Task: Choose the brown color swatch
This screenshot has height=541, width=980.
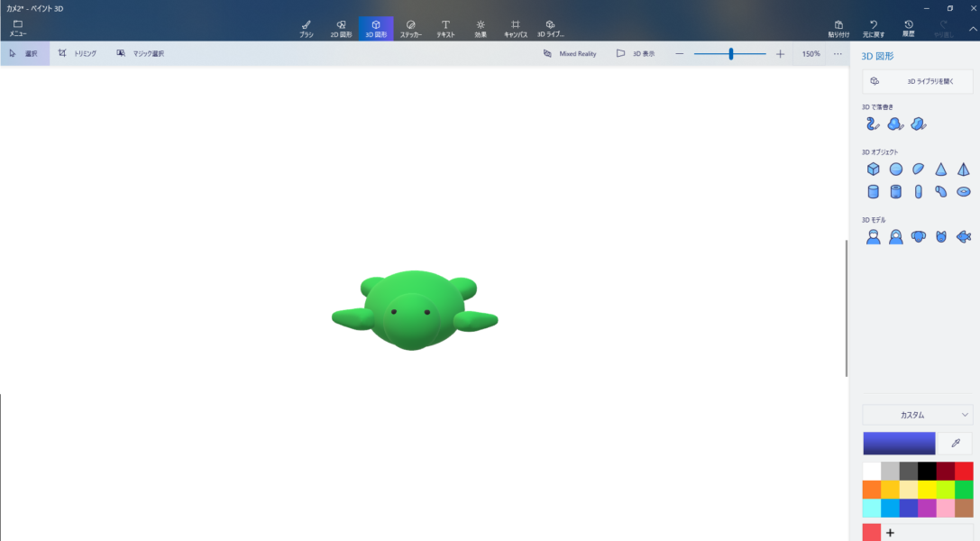Action: [x=964, y=508]
